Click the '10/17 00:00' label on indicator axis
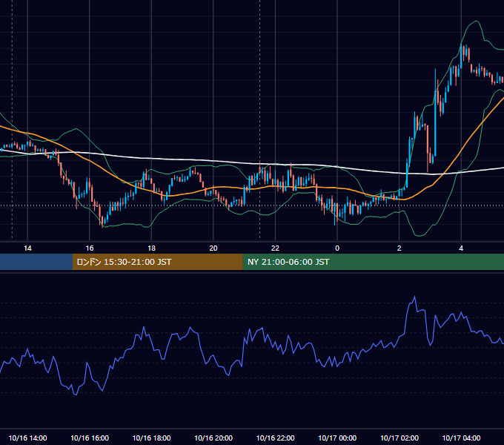This screenshot has width=504, height=445. [x=337, y=438]
